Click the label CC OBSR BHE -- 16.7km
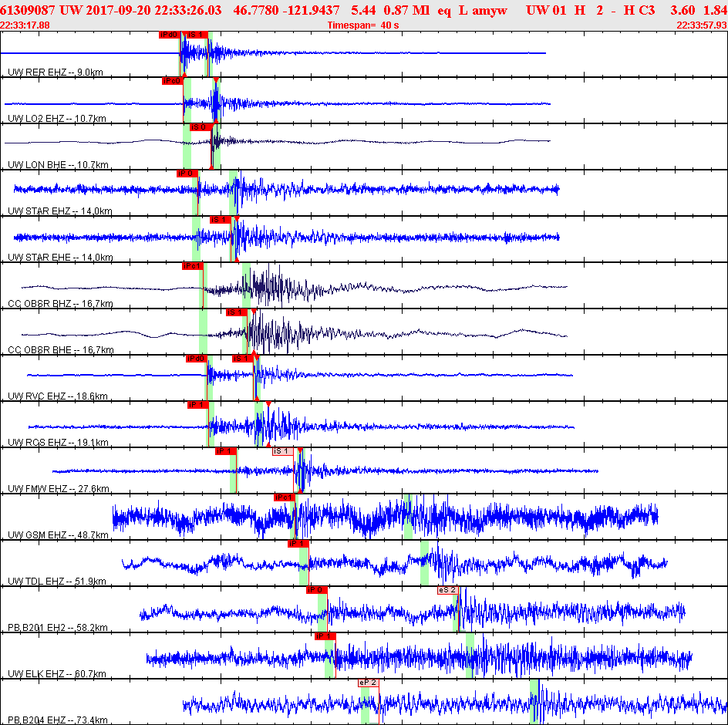The height and width of the screenshot is (725, 728). point(61,349)
